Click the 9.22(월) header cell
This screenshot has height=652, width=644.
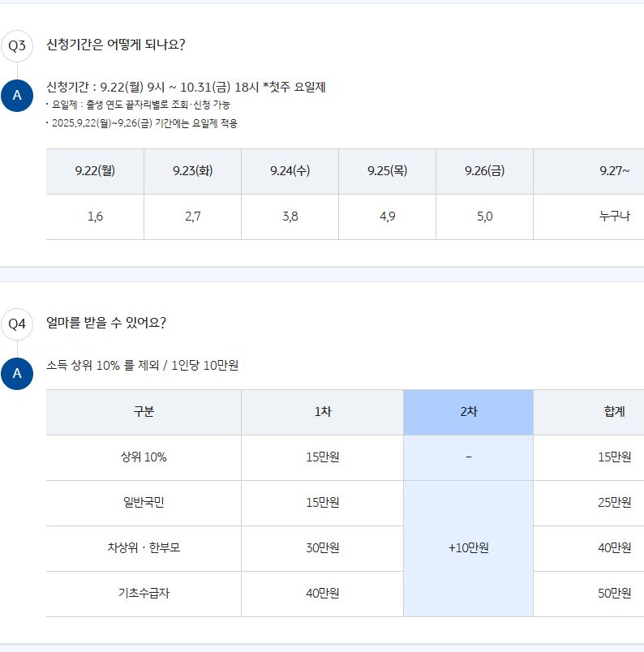tap(95, 171)
